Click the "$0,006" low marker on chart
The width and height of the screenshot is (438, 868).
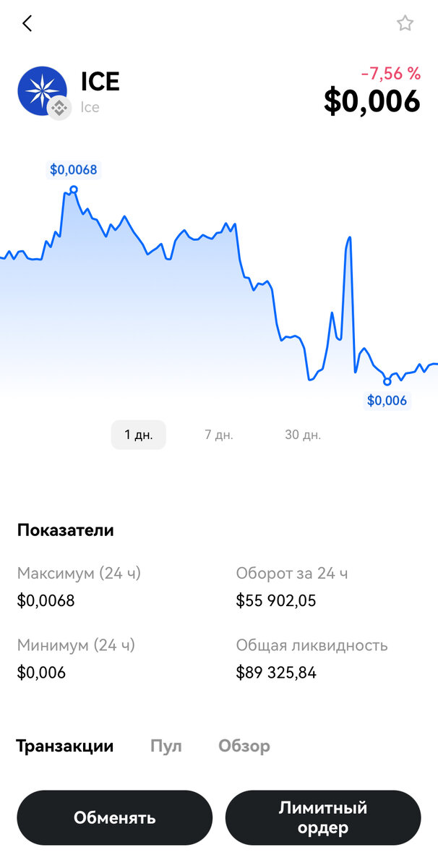click(387, 399)
